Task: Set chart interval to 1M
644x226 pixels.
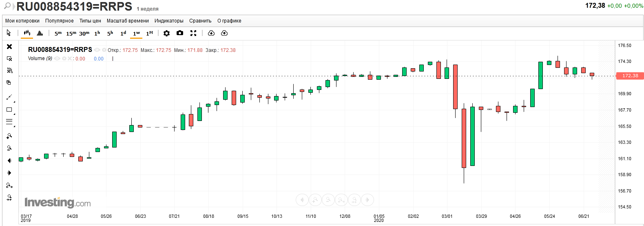Action: point(149,33)
